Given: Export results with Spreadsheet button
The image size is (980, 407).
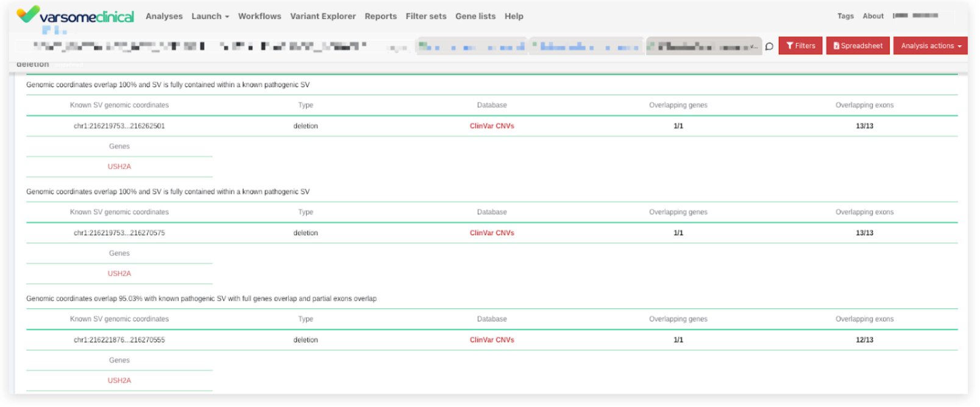Looking at the screenshot, I should (x=857, y=46).
